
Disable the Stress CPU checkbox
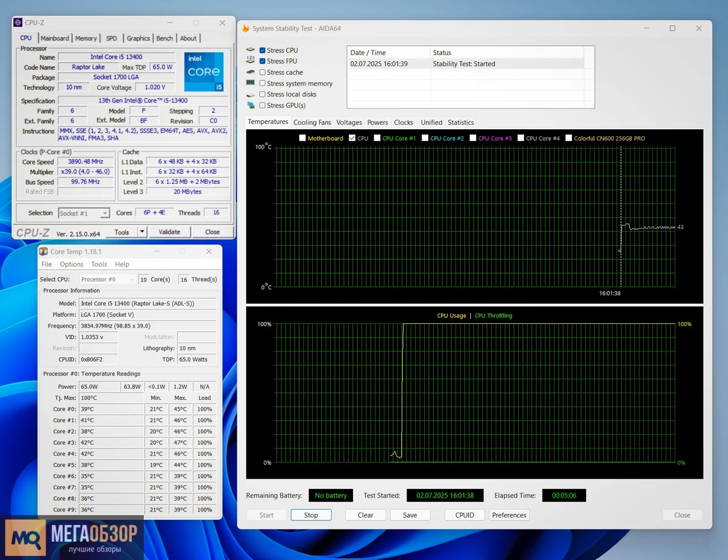pyautogui.click(x=262, y=50)
